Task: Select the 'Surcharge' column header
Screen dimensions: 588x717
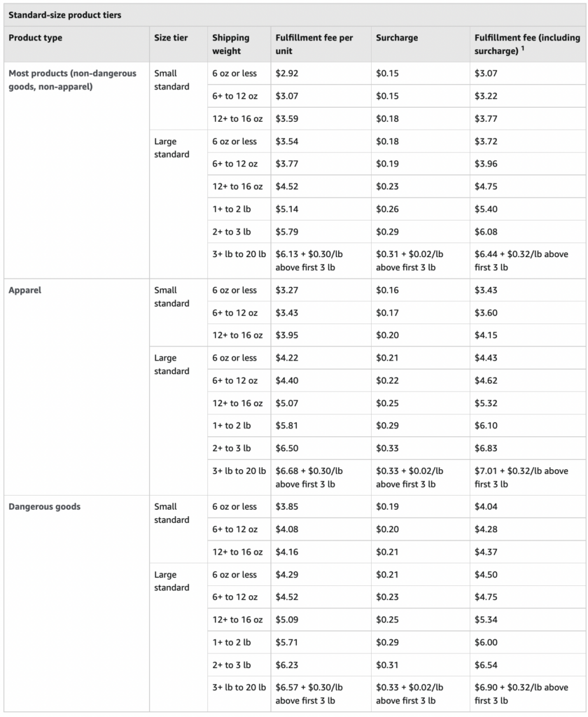Action: (x=396, y=38)
